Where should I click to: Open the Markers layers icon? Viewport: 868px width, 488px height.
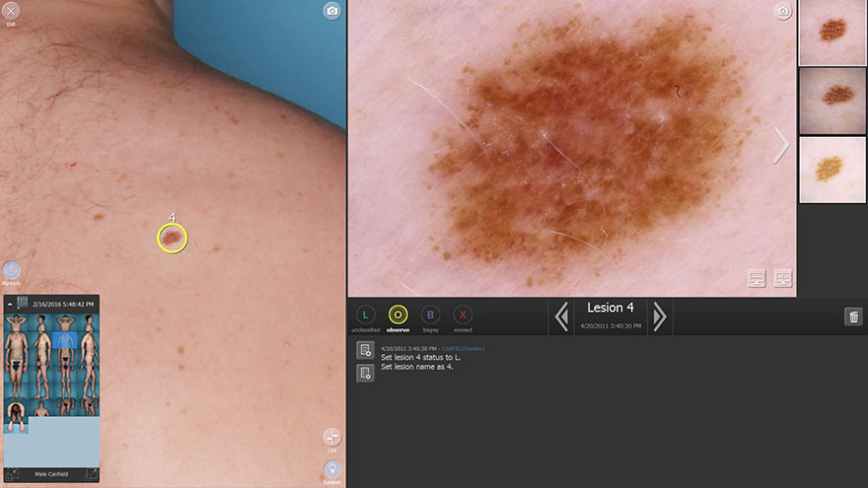(12, 271)
